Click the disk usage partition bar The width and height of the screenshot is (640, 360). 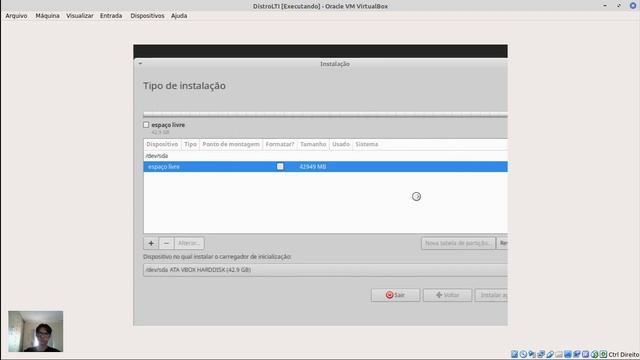[325, 115]
